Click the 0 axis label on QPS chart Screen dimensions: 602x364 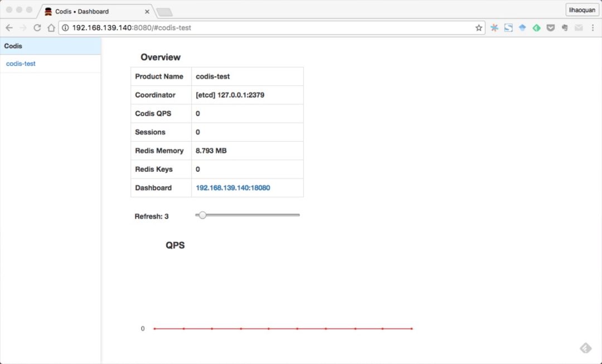[143, 329]
